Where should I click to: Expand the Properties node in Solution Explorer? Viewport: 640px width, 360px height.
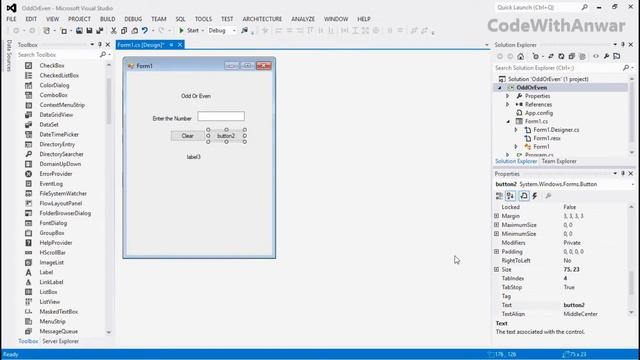pos(508,96)
